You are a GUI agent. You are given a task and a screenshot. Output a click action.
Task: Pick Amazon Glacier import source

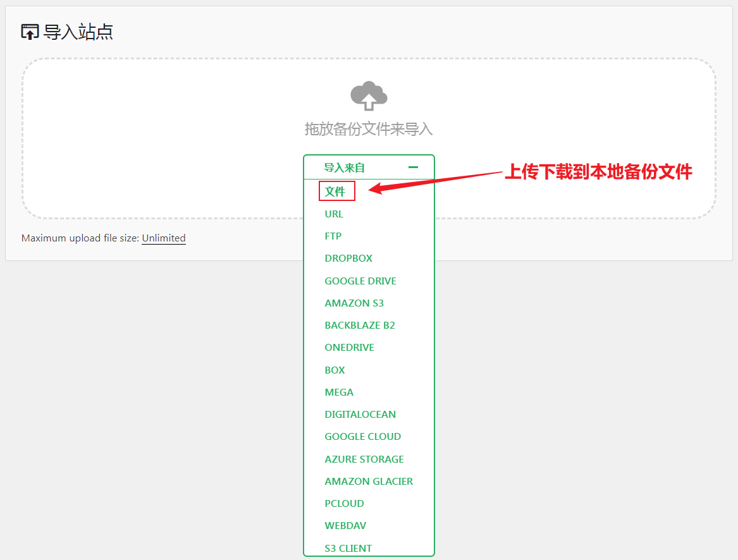(369, 481)
